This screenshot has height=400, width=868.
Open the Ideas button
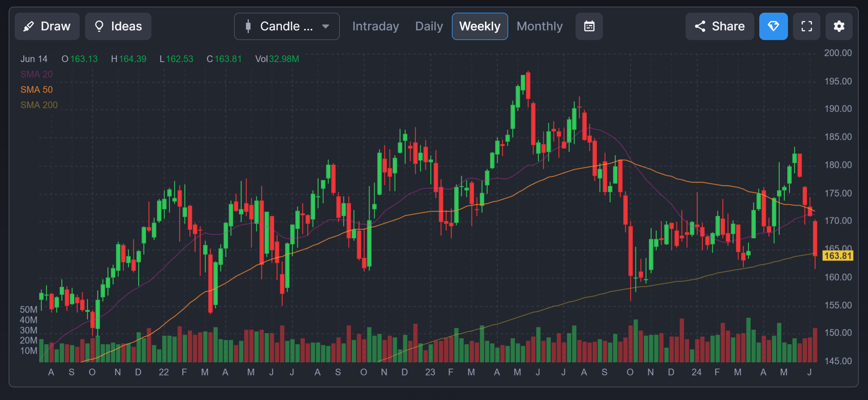coord(118,26)
